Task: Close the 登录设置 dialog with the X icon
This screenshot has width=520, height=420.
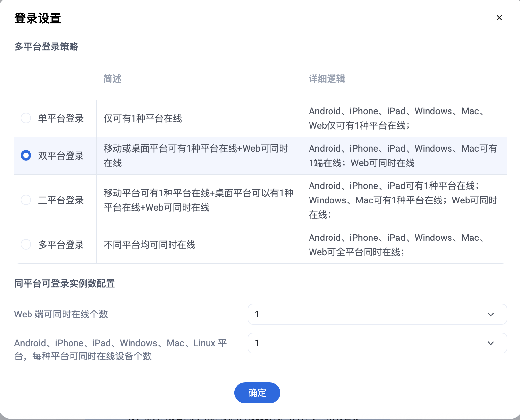Action: click(499, 18)
